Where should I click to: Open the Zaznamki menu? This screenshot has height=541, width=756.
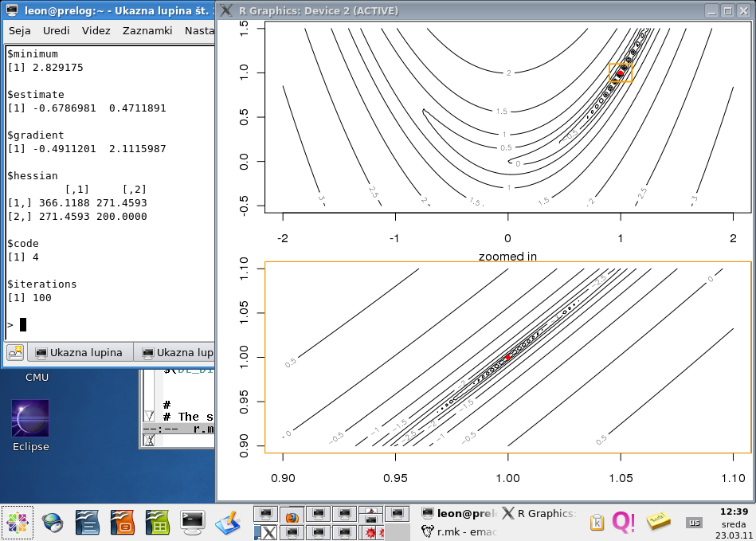point(147,31)
